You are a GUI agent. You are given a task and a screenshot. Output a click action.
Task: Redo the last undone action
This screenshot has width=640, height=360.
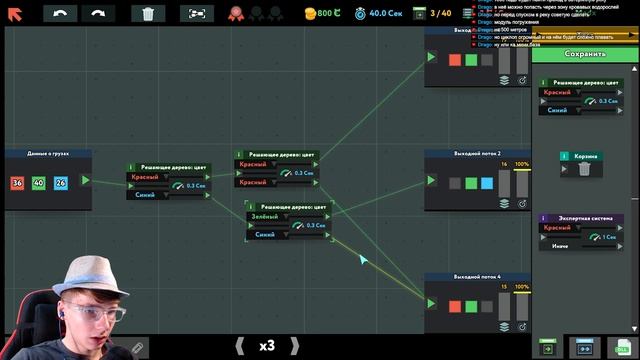(98, 13)
